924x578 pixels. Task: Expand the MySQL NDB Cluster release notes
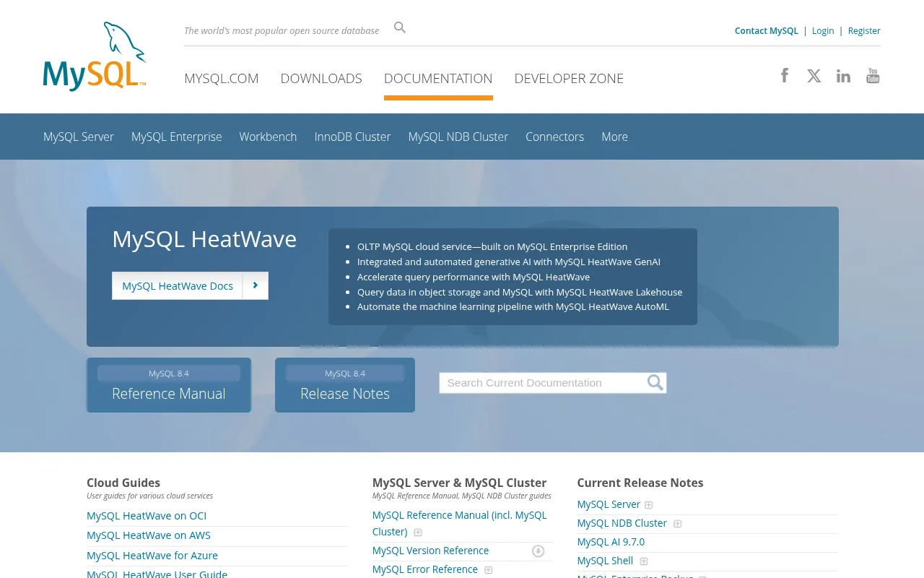coord(677,524)
